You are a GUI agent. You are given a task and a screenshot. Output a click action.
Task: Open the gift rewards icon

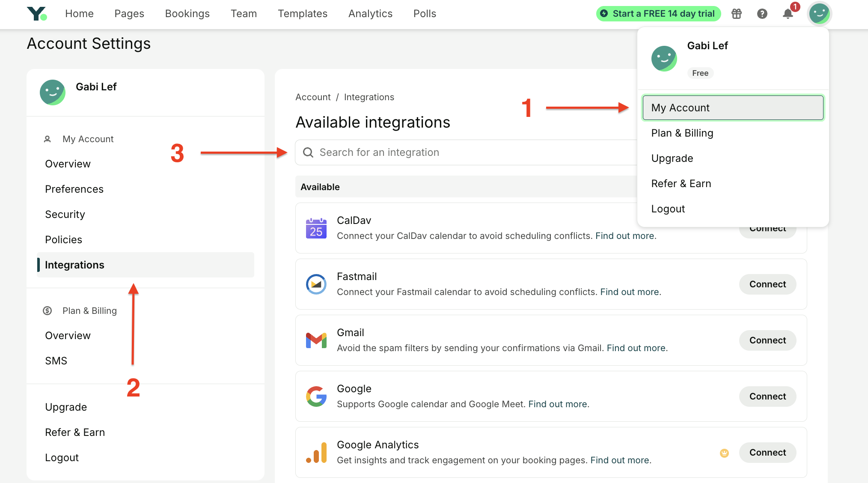point(737,14)
